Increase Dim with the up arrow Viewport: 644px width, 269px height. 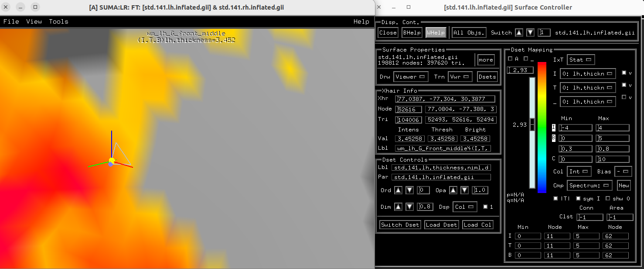coord(398,207)
